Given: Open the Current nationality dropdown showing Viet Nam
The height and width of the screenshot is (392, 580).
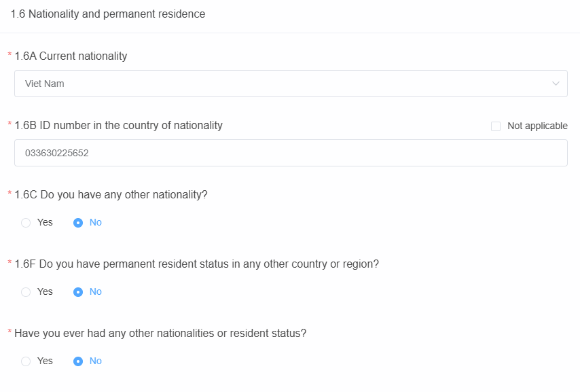Looking at the screenshot, I should [x=291, y=84].
